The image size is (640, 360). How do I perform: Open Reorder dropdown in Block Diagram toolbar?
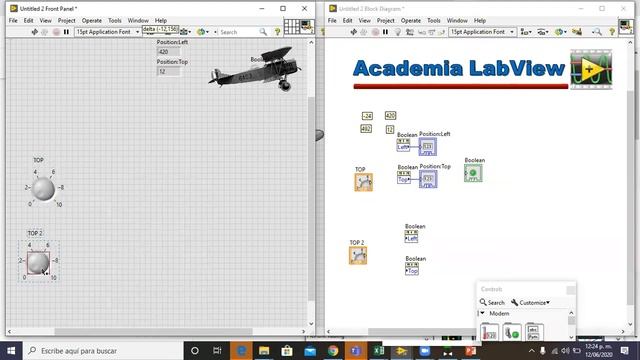pyautogui.click(x=560, y=32)
